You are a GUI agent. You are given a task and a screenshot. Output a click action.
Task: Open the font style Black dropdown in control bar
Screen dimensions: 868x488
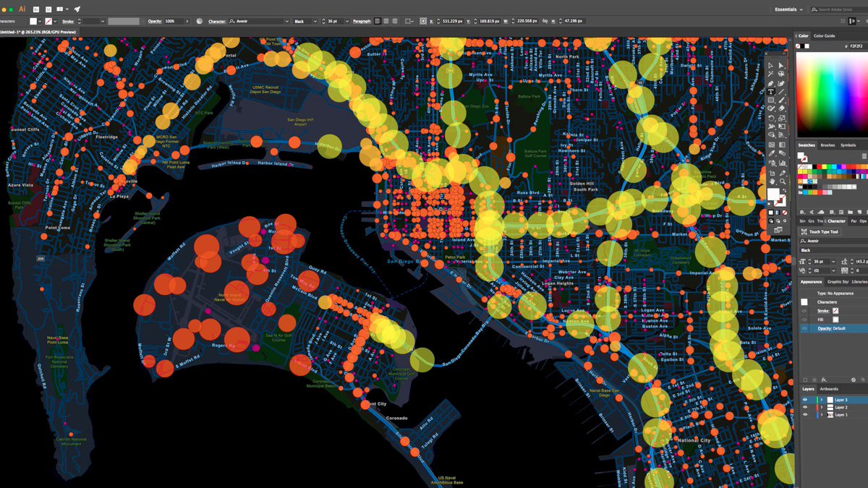pos(315,22)
